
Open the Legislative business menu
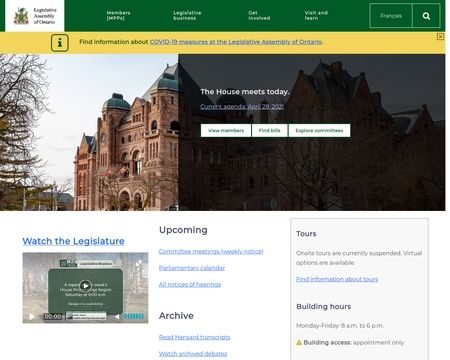pyautogui.click(x=187, y=15)
